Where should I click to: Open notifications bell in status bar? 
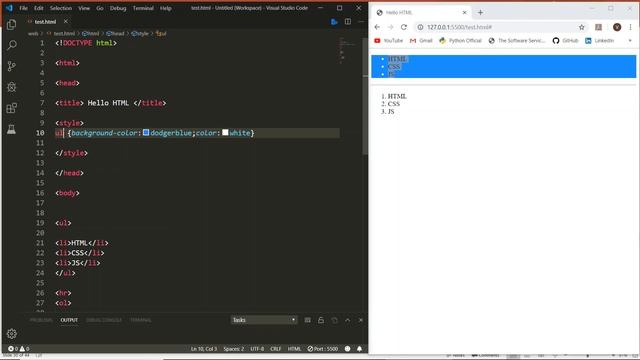pyautogui.click(x=360, y=349)
